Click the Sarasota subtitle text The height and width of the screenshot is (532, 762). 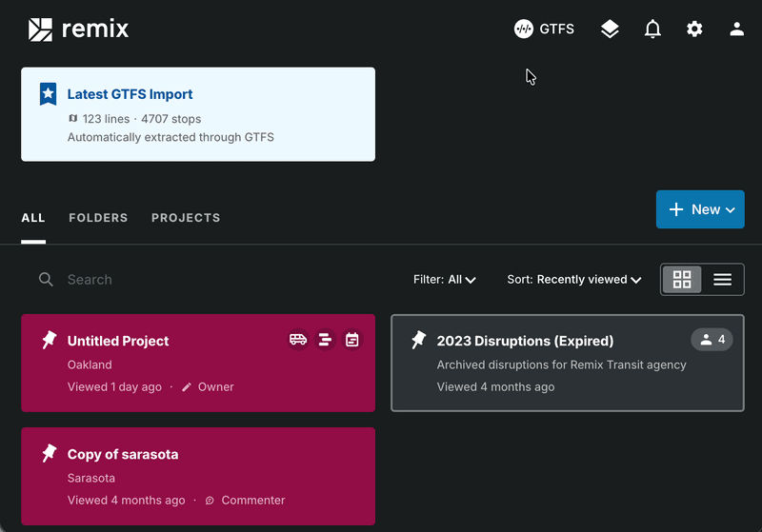click(91, 478)
